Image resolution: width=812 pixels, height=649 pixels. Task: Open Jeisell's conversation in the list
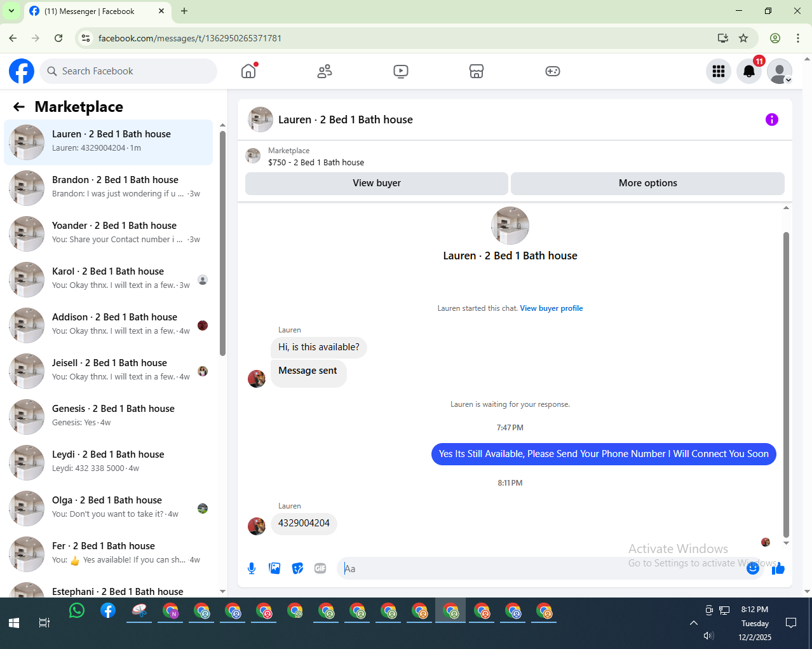pos(109,371)
